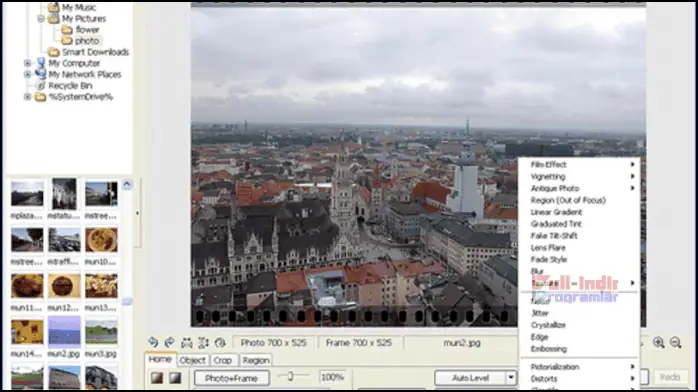This screenshot has width=698, height=392.
Task: Choose Graduated Tint from the menu
Action: [580, 224]
